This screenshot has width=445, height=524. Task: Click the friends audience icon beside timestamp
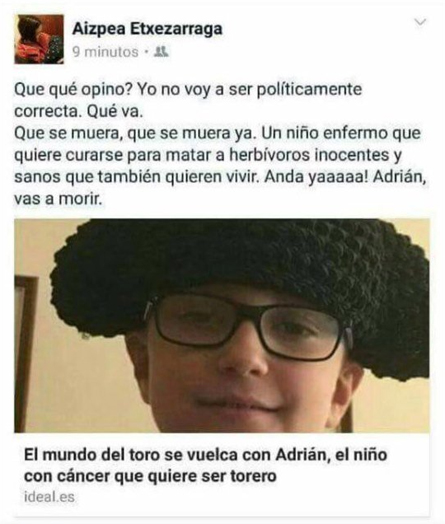pyautogui.click(x=162, y=51)
